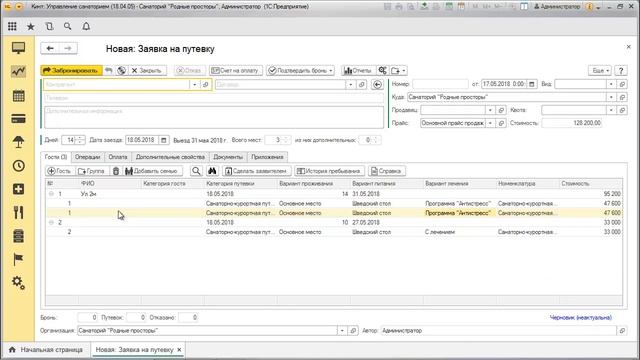Delete guest with the trash icon

point(116,171)
